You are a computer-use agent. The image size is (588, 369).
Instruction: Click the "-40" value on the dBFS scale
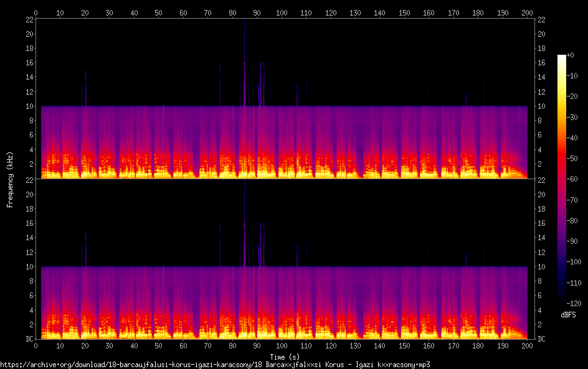(572, 138)
